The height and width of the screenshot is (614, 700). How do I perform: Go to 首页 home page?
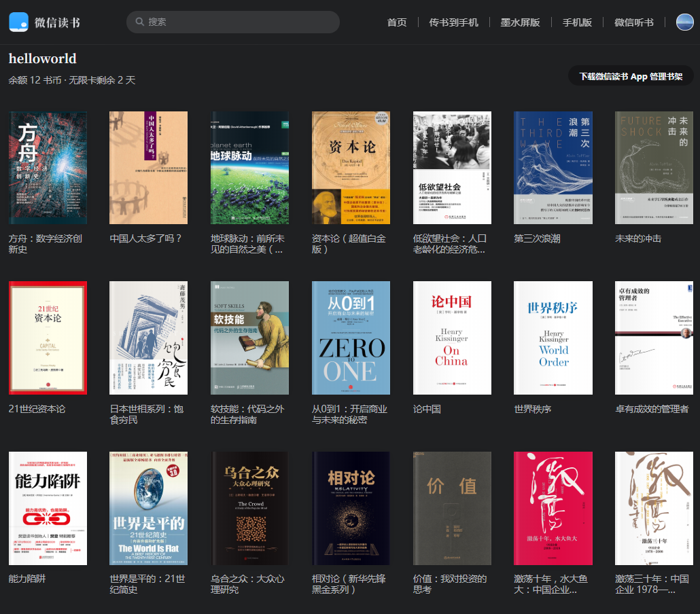pos(396,22)
